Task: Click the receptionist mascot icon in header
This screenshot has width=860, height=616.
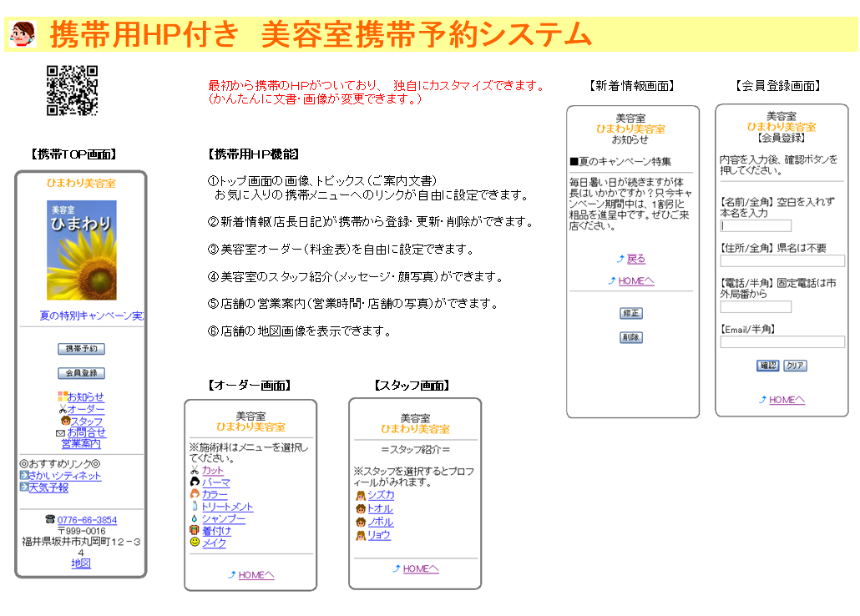Action: coord(23,33)
